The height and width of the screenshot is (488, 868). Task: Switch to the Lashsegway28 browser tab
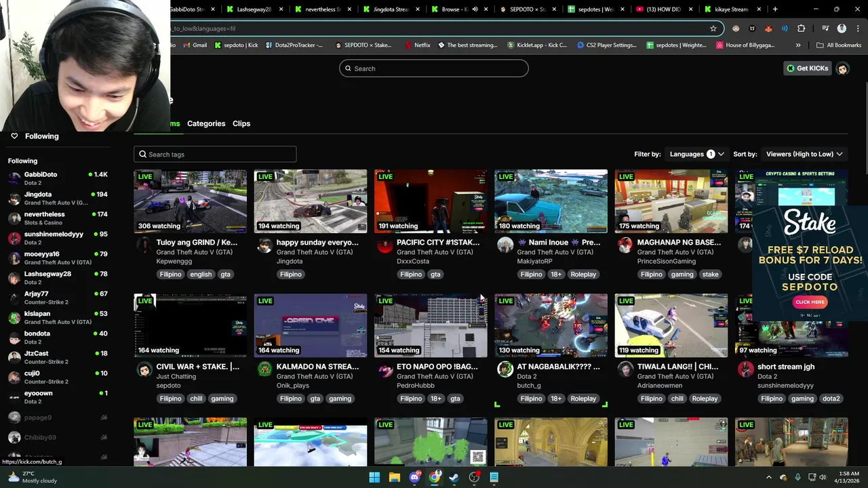point(254,9)
